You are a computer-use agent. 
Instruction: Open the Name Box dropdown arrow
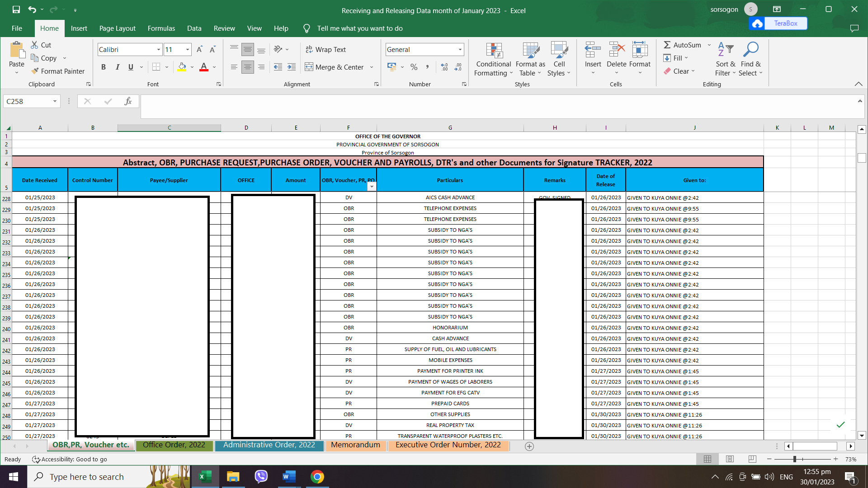coord(55,101)
